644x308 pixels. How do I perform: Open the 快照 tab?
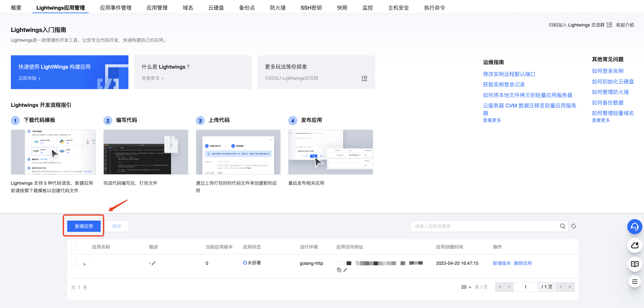click(x=342, y=8)
